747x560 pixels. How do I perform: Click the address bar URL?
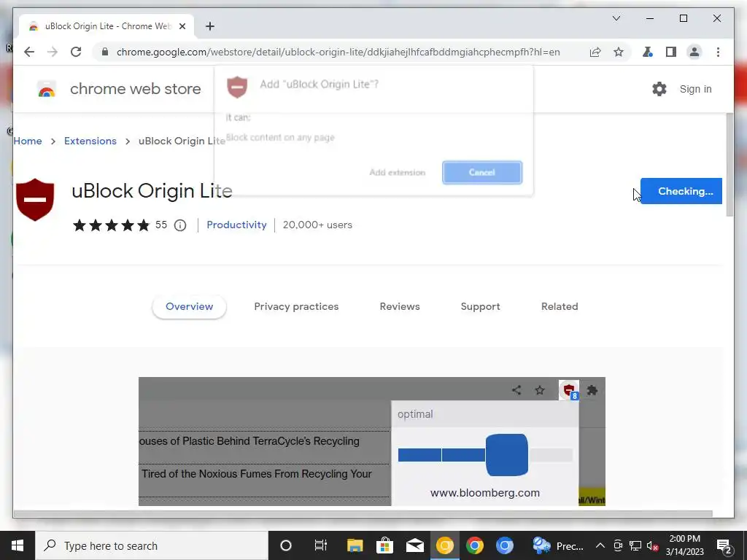click(x=338, y=52)
